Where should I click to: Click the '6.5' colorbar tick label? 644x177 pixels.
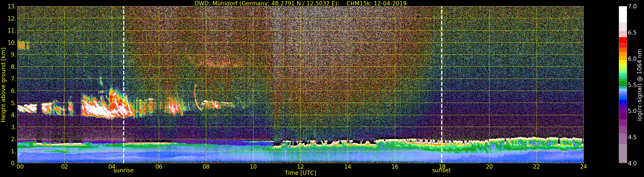point(632,33)
